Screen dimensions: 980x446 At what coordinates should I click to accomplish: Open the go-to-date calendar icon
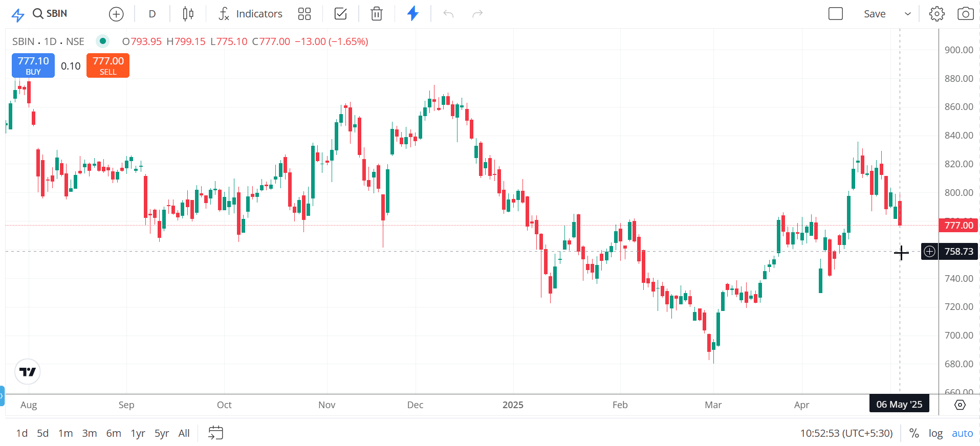click(216, 433)
